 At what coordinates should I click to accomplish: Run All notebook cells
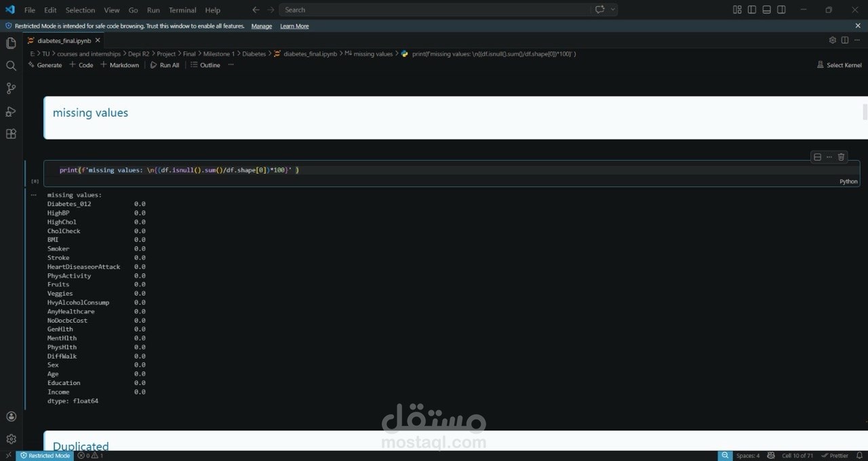pos(165,65)
